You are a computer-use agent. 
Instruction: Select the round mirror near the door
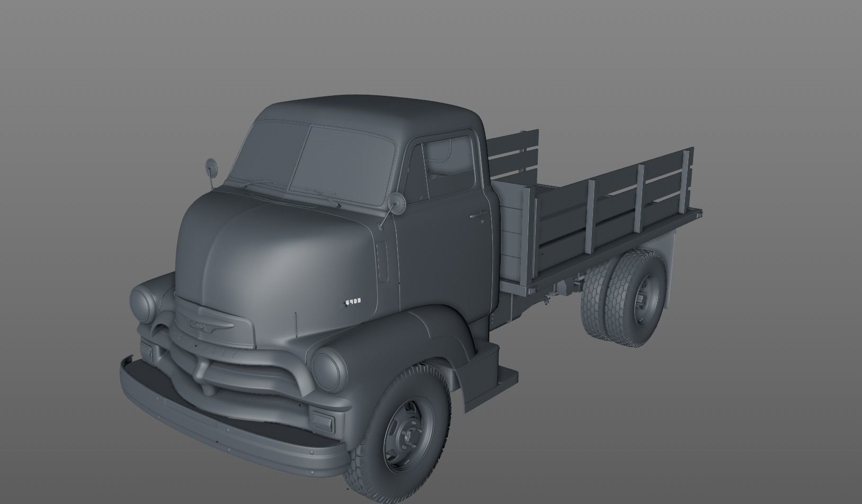coord(397,203)
